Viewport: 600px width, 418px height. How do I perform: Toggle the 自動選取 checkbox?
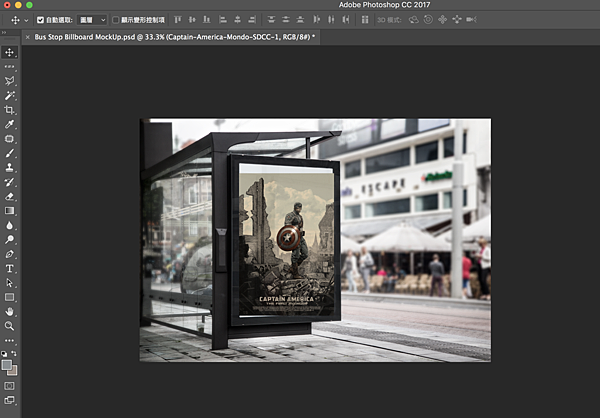(40, 19)
